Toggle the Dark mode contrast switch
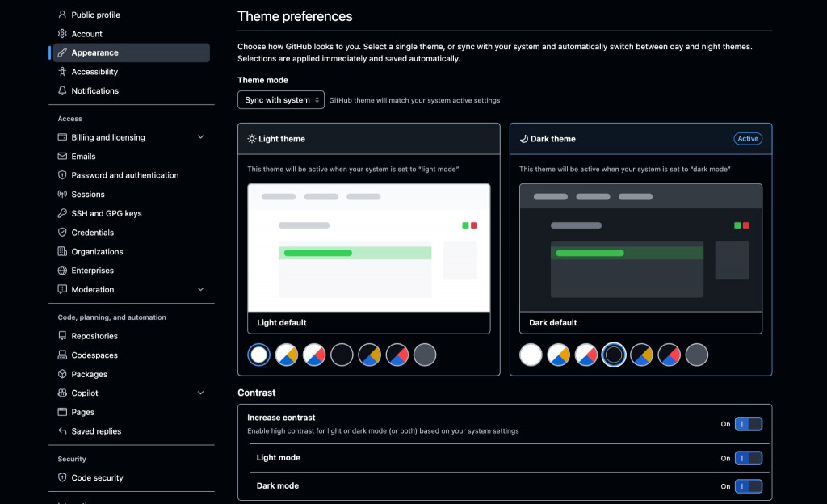The width and height of the screenshot is (827, 504). [749, 486]
